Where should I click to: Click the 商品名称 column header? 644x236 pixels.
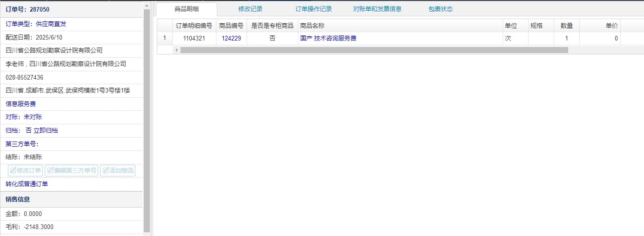(x=400, y=26)
